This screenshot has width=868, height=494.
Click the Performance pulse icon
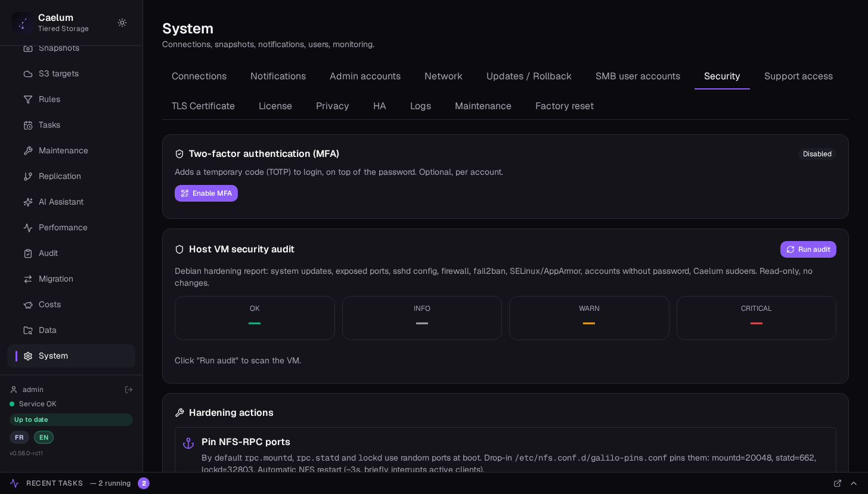28,228
